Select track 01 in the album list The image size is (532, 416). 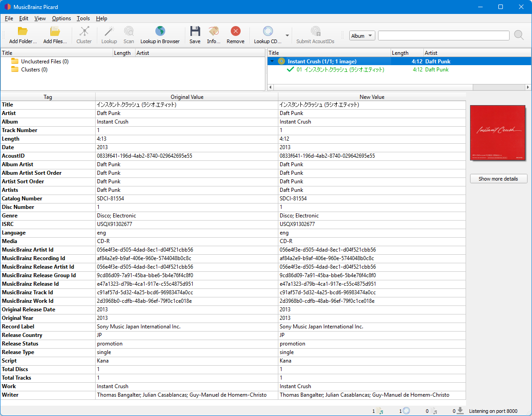[x=340, y=70]
